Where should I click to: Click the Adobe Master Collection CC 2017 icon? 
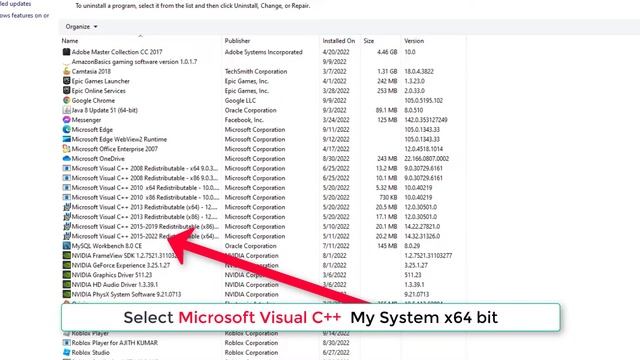(67, 52)
